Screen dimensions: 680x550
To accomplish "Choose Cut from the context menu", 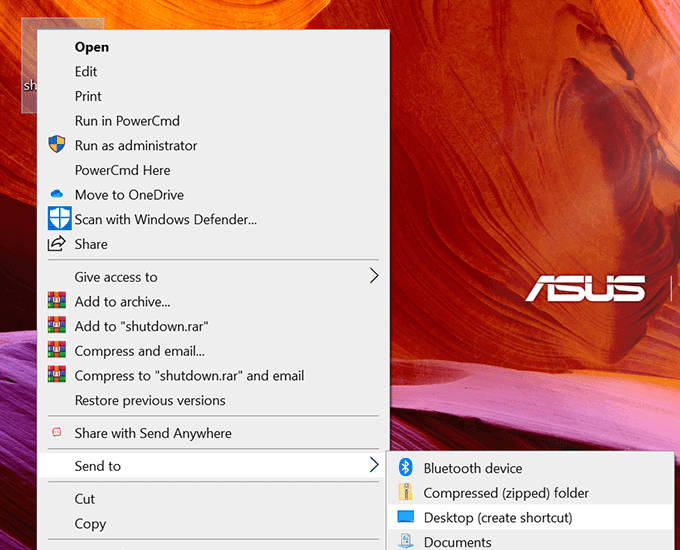I will pyautogui.click(x=213, y=499).
